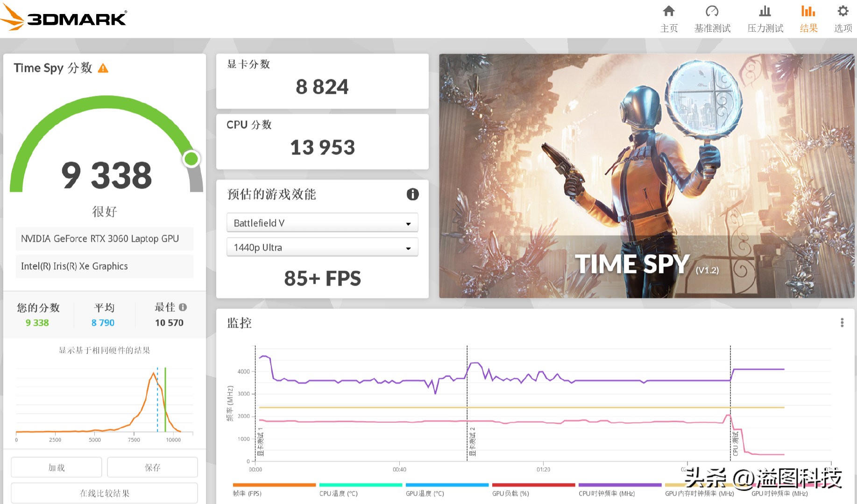Click the Intel(R) Iris(R) Xe Graphics row
This screenshot has height=504, width=857.
point(104,266)
